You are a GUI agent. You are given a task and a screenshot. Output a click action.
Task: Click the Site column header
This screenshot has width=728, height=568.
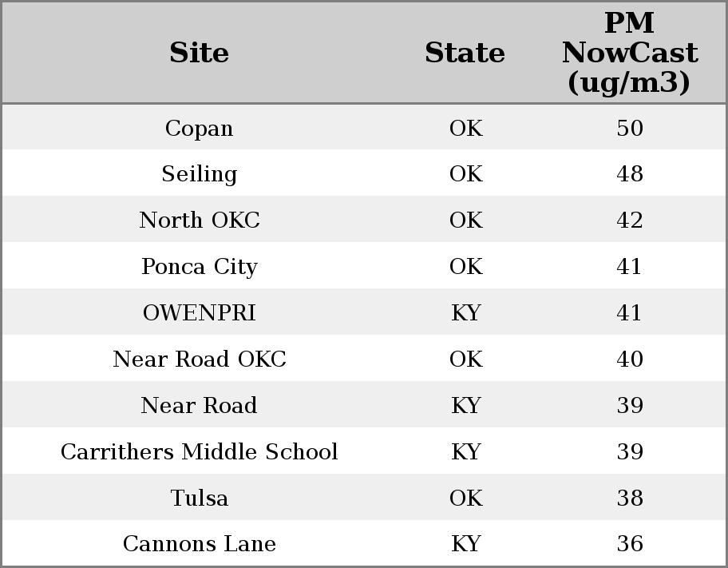pyautogui.click(x=199, y=53)
